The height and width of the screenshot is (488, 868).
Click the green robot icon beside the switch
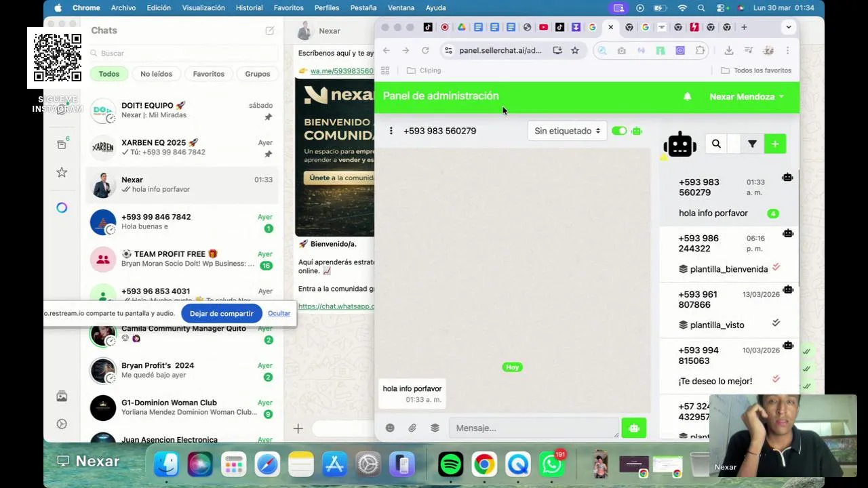click(x=637, y=131)
